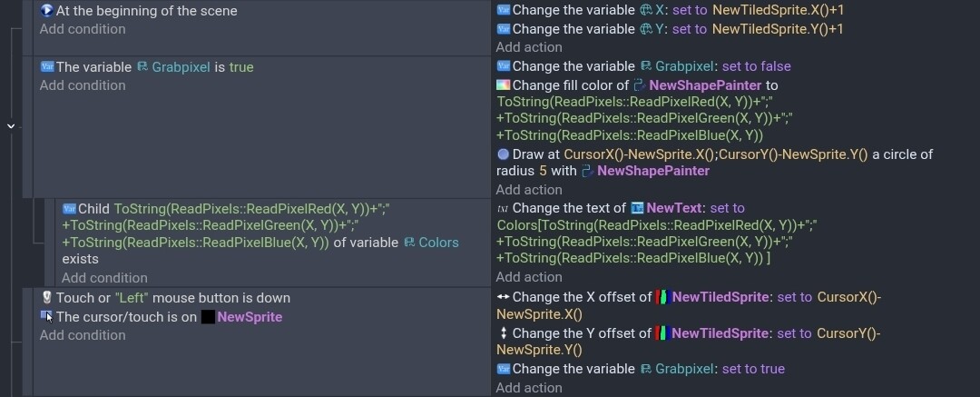The image size is (980, 397).
Task: Add condition below the NewSprite cursor condition
Action: click(x=83, y=335)
